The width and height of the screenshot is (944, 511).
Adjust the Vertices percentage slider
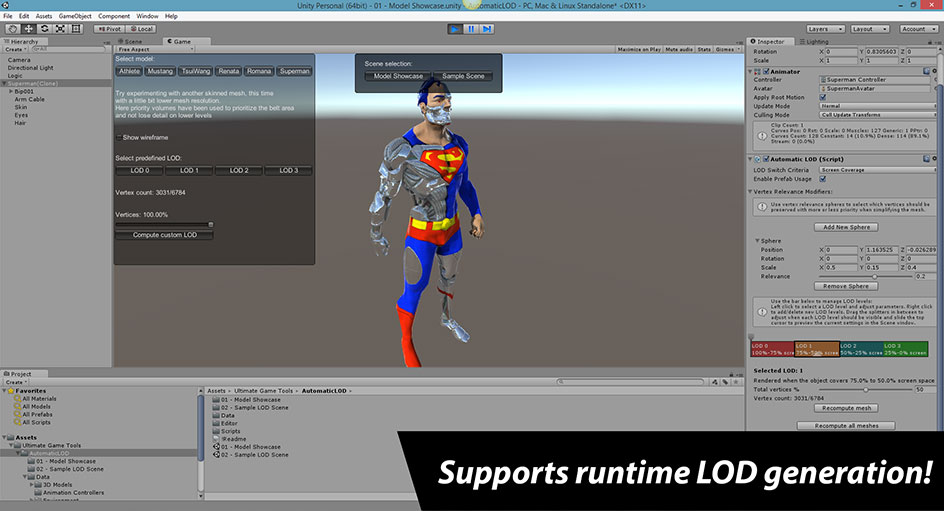click(x=164, y=225)
